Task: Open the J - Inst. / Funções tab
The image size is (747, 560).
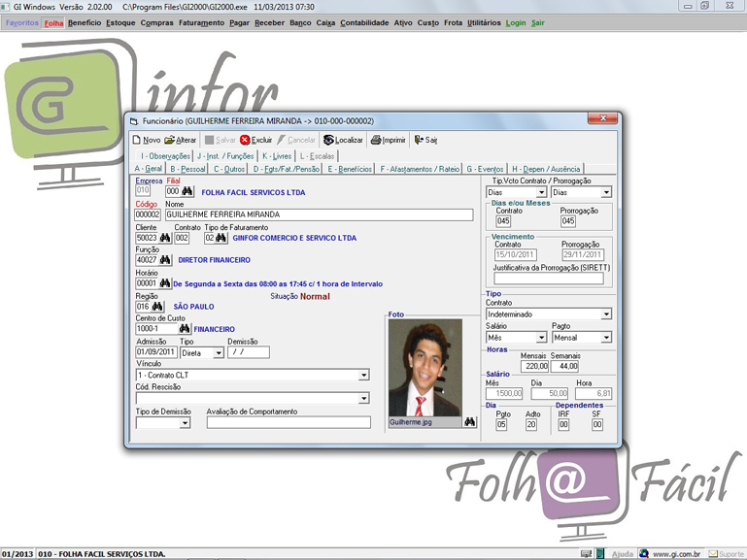Action: point(225,156)
